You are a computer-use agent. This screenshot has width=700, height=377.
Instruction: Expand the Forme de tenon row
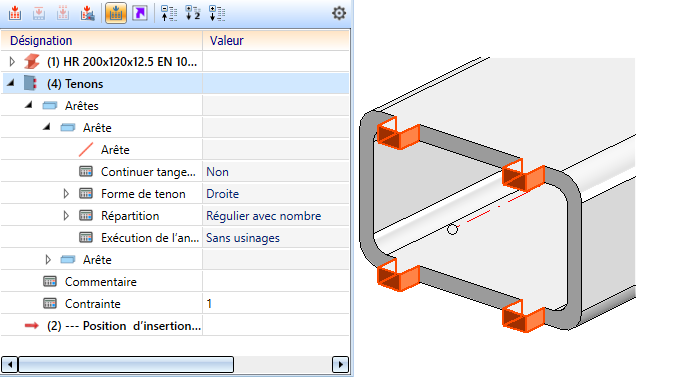tap(66, 193)
